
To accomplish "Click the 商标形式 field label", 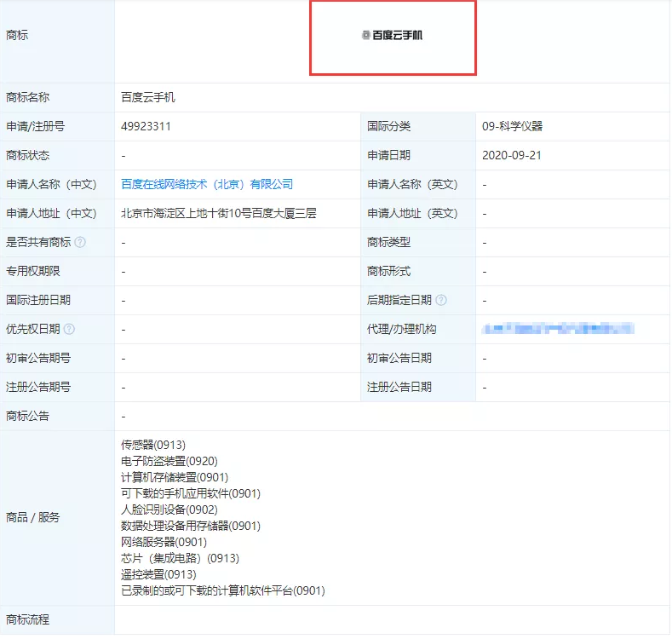I will coord(388,271).
